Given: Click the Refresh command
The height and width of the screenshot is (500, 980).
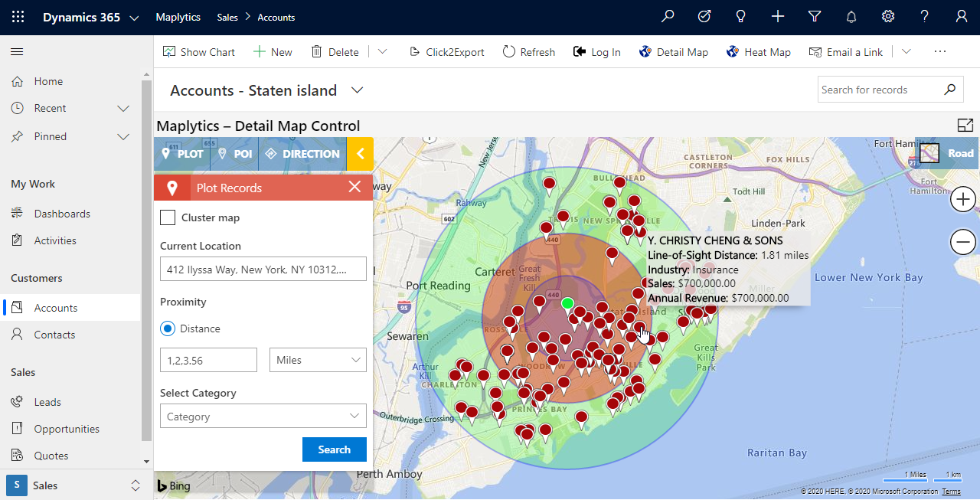Looking at the screenshot, I should (529, 52).
